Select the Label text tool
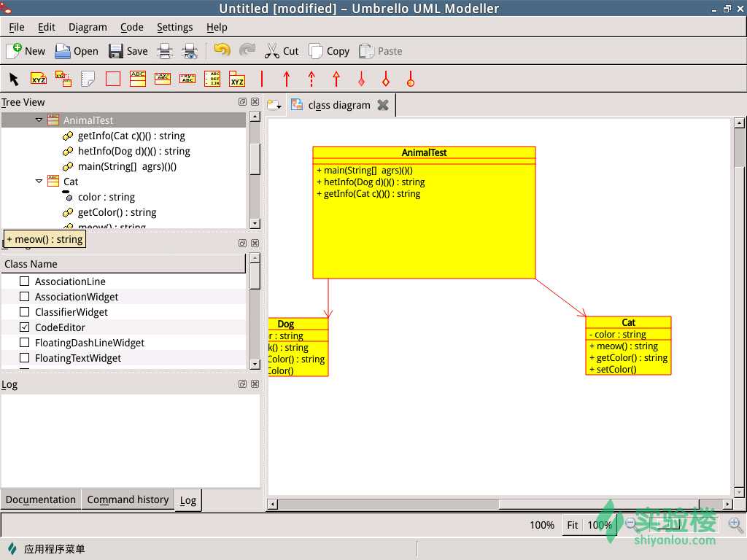Screen dimensions: 747x560 click(x=39, y=79)
